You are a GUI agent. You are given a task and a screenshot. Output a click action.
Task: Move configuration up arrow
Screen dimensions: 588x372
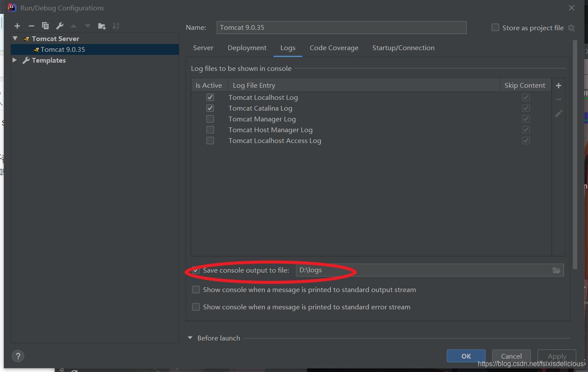coord(73,26)
